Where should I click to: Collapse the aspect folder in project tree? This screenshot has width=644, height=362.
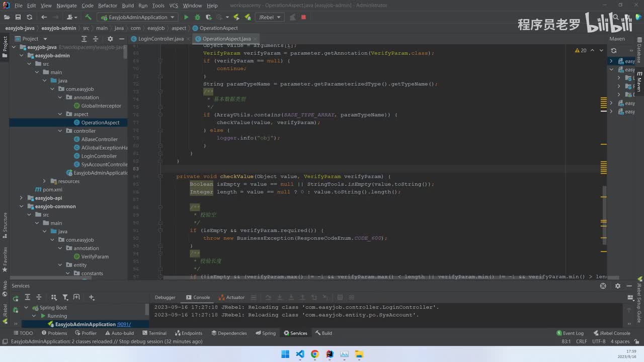tap(61, 114)
